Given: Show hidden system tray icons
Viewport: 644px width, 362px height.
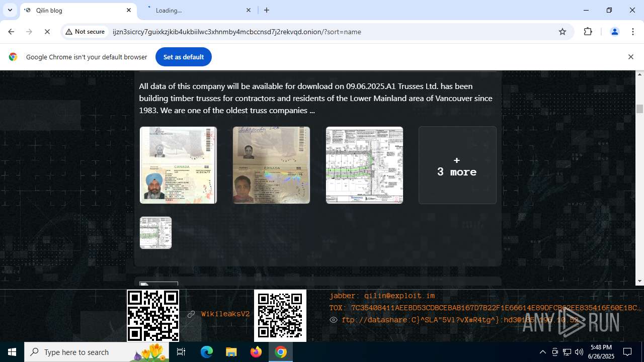Looking at the screenshot, I should pos(542,352).
